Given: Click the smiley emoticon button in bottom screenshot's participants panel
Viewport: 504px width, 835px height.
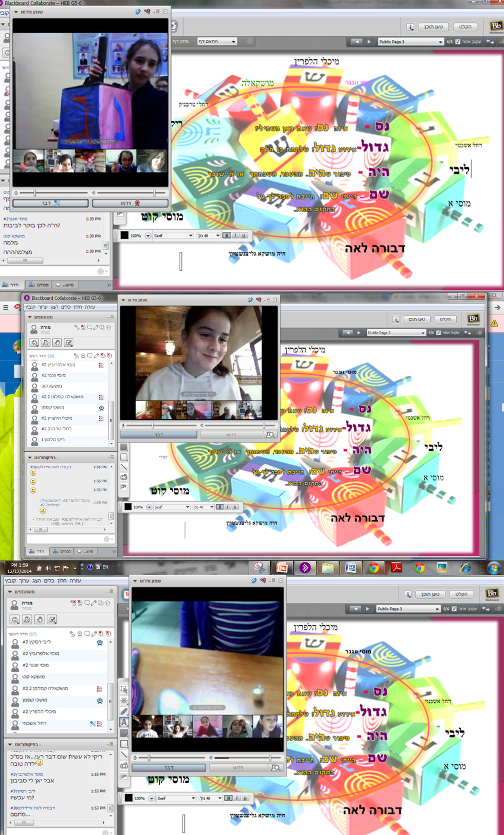Looking at the screenshot, I should pos(14,619).
